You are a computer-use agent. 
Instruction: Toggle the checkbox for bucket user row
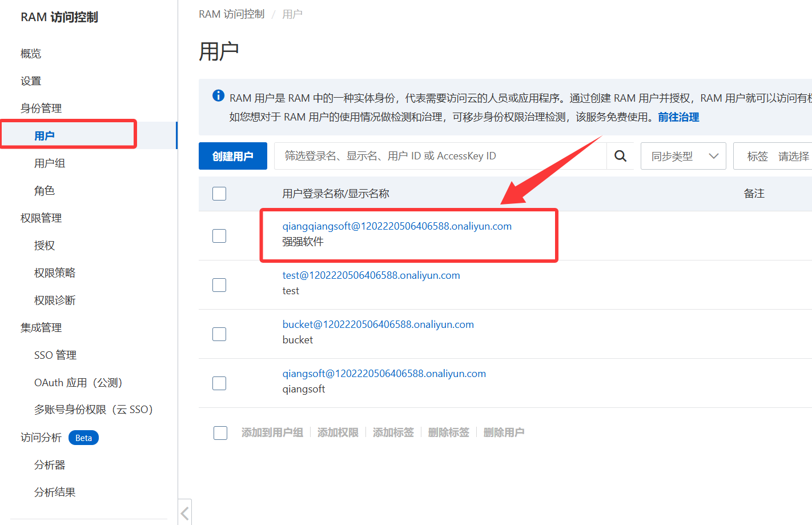[x=219, y=334]
